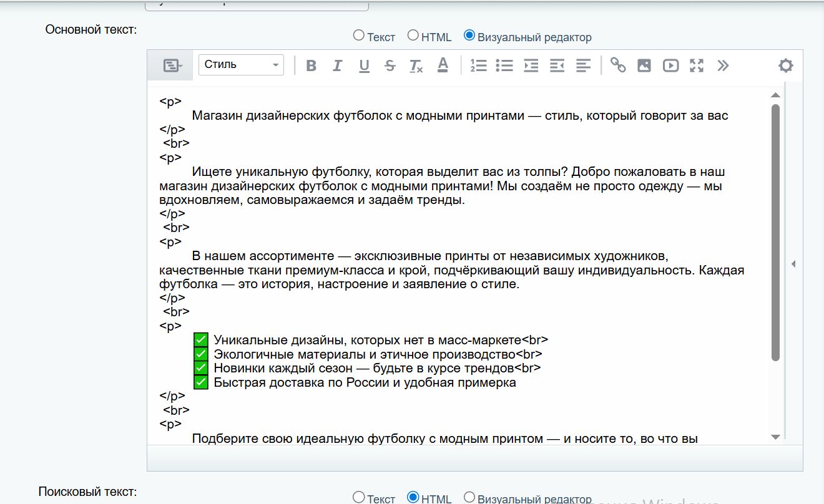824x504 pixels.
Task: Select the Текст radio for Основной текст
Action: [x=358, y=36]
